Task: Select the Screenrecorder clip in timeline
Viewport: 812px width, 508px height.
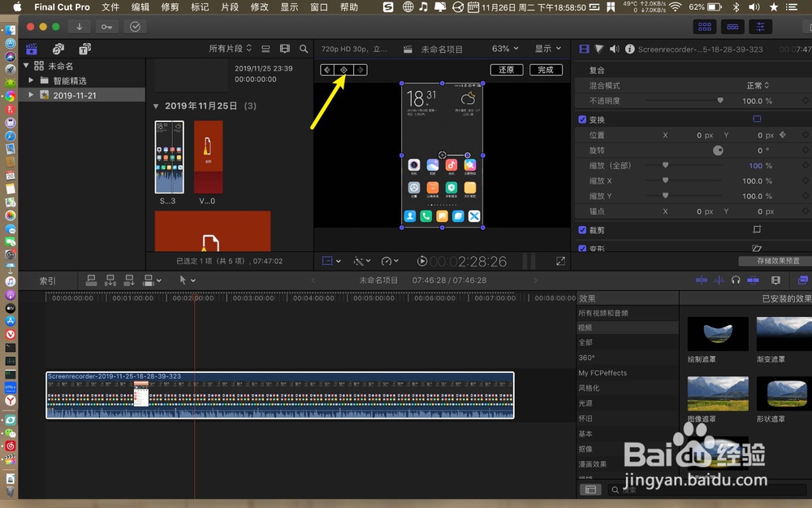Action: pos(280,395)
